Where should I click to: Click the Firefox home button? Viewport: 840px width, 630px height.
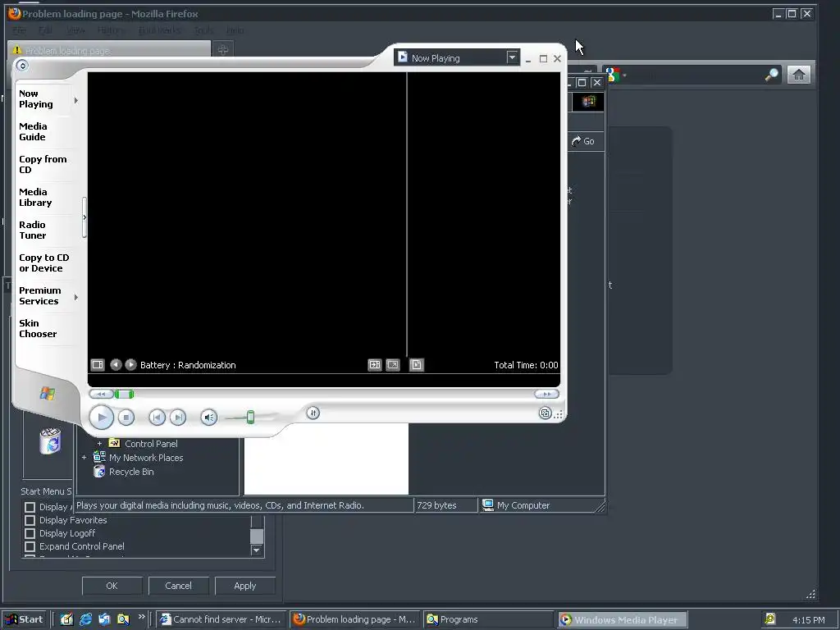[x=798, y=75]
